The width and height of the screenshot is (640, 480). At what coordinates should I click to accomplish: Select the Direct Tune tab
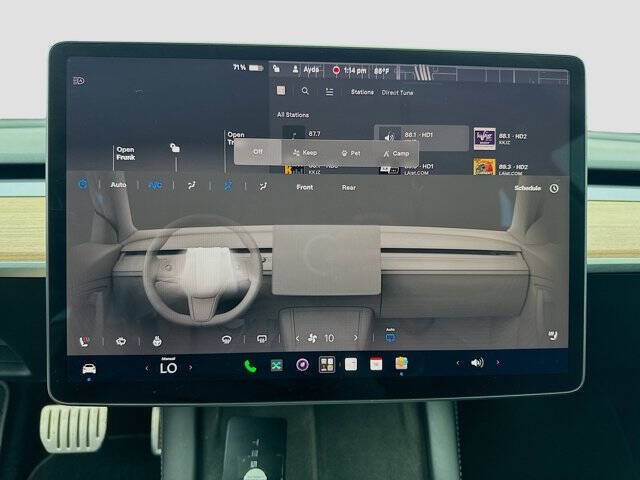(397, 93)
